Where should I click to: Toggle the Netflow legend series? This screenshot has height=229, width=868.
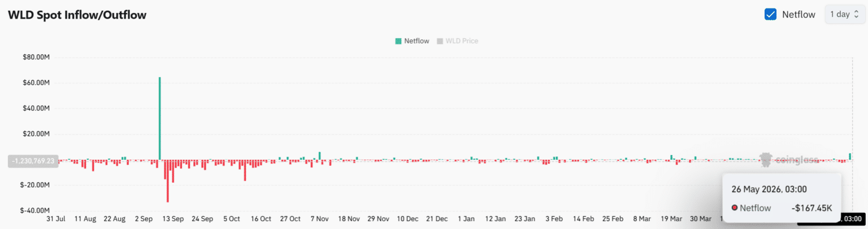[412, 41]
